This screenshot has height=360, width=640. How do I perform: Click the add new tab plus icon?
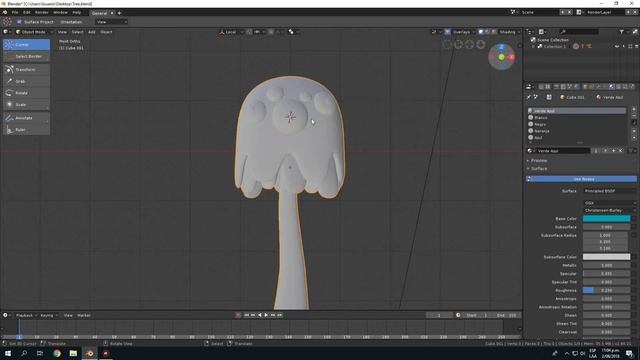coord(119,13)
